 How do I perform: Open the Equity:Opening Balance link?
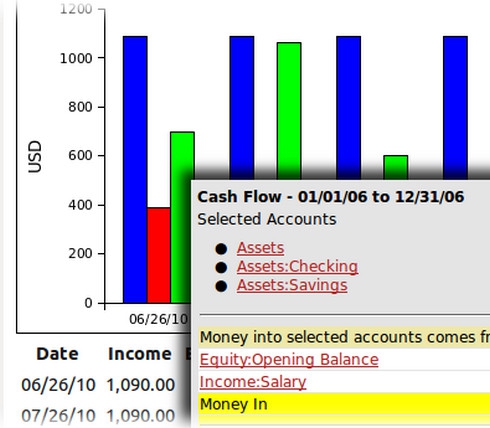(289, 360)
